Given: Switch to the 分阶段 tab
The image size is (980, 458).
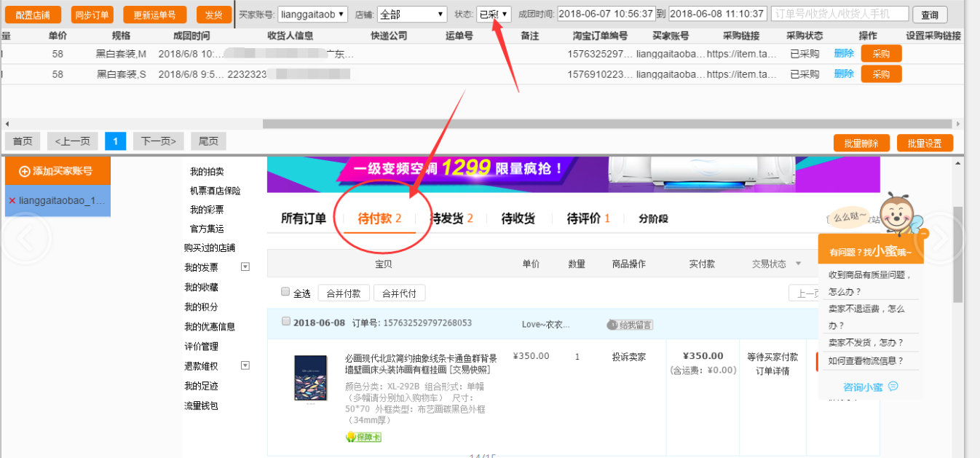Looking at the screenshot, I should pyautogui.click(x=653, y=218).
